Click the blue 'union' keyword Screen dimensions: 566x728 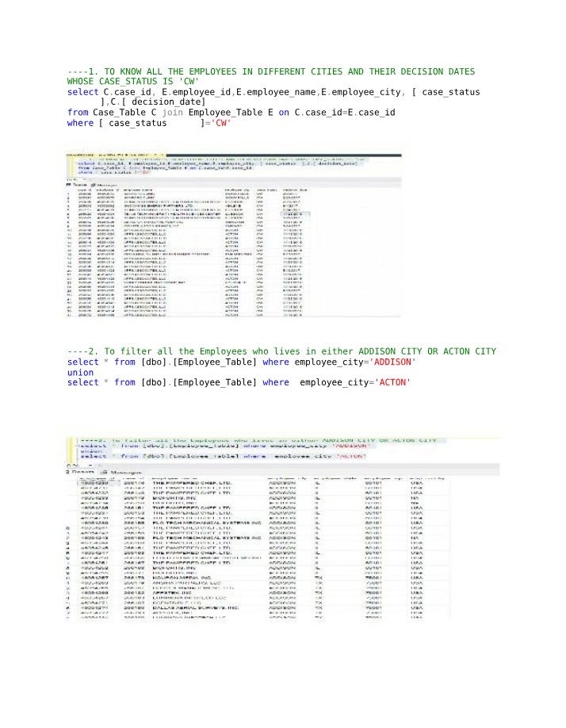(80, 373)
